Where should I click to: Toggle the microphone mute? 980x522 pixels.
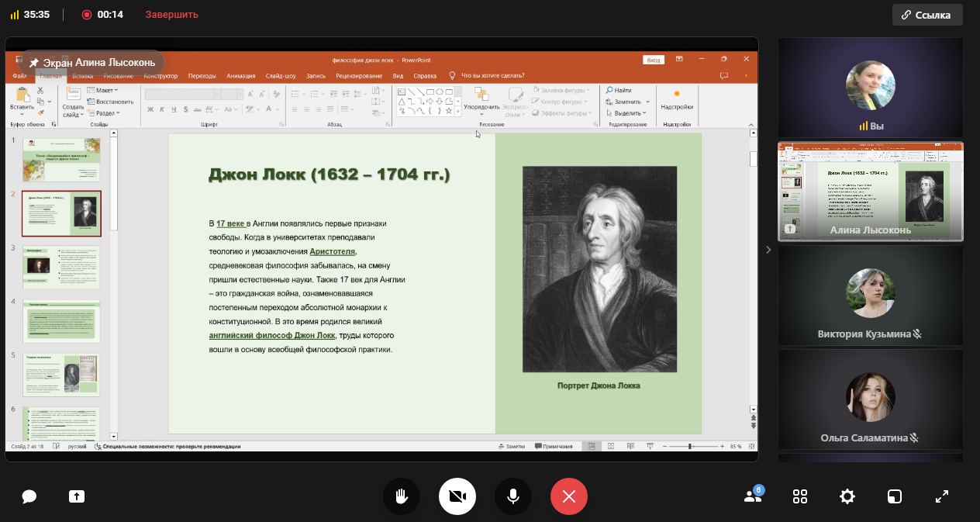pos(513,496)
